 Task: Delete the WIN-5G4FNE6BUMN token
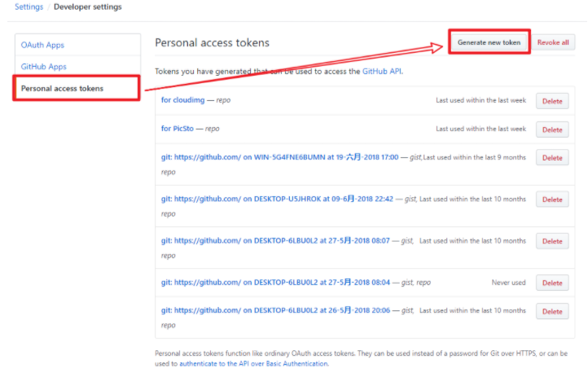coord(552,158)
